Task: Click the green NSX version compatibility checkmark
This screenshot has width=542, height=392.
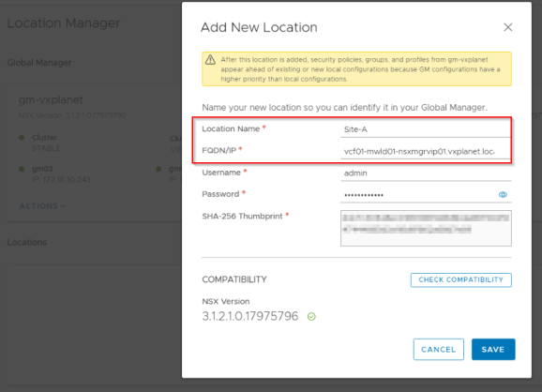Action: 311,316
